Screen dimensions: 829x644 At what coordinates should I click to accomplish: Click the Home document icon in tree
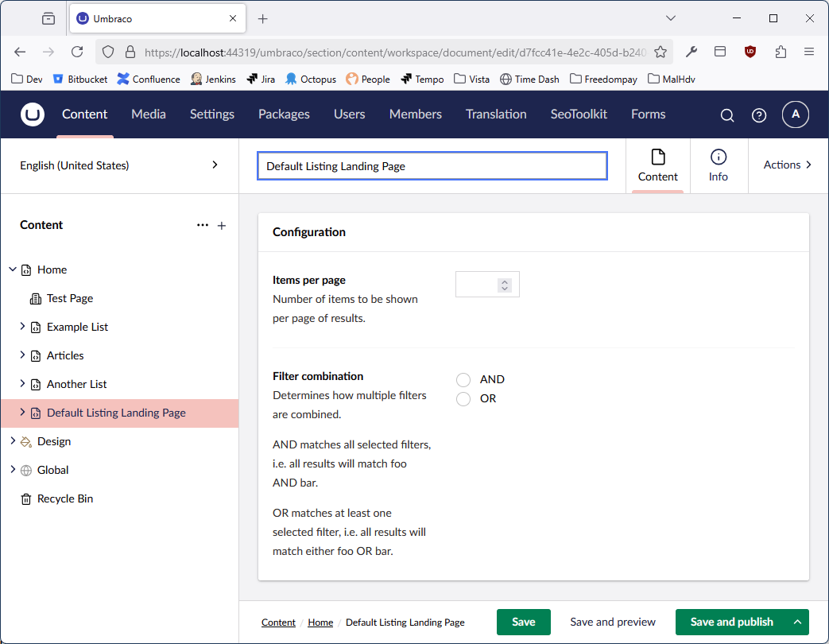point(26,270)
